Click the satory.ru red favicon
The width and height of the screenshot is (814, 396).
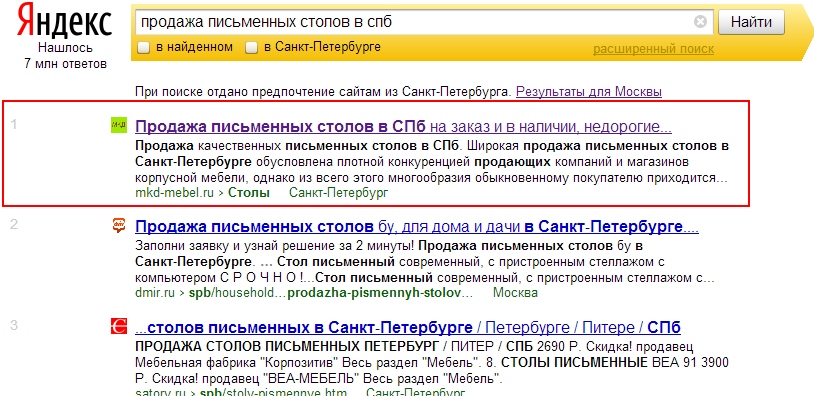click(x=119, y=326)
